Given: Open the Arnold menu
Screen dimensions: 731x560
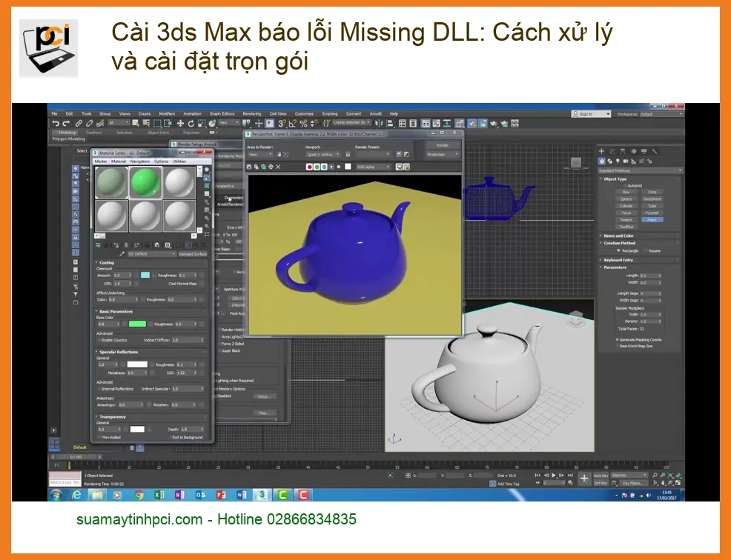Looking at the screenshot, I should [375, 113].
